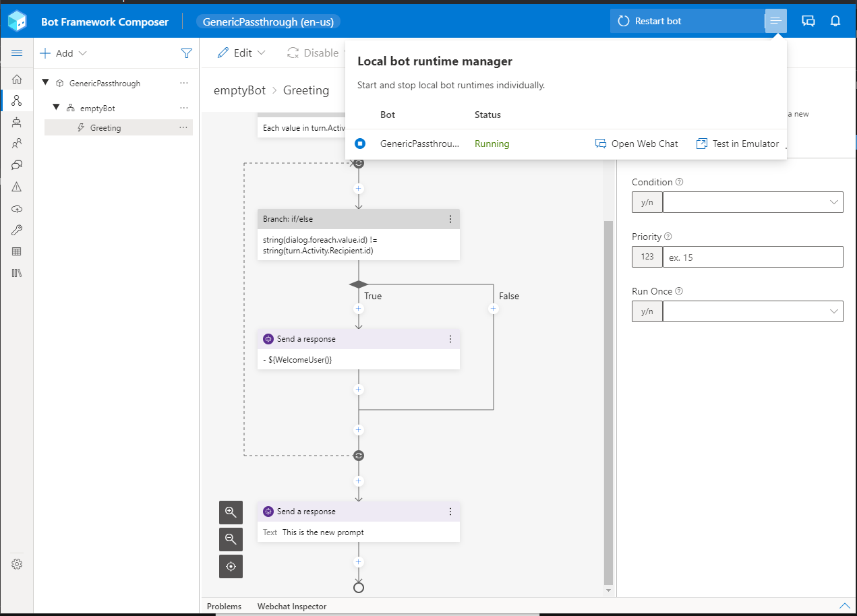Viewport: 857px width, 616px height.
Task: Click the Bot Framework Composer logo
Action: tap(18, 22)
